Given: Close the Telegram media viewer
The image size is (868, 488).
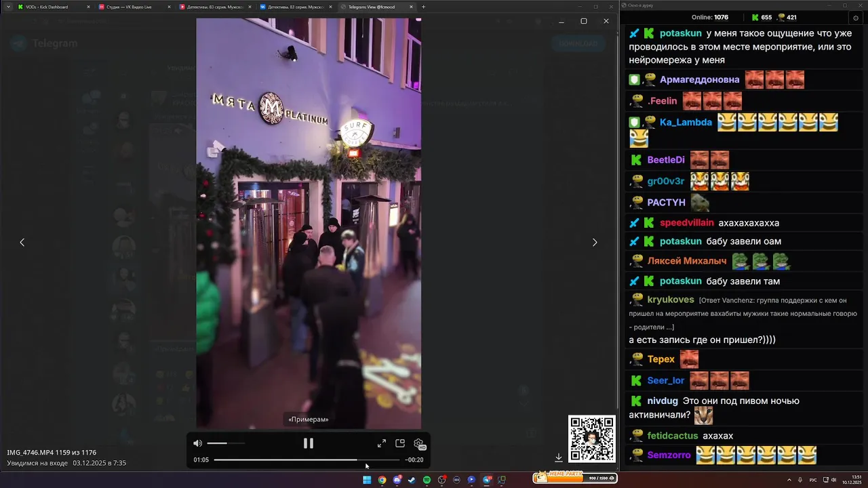Looking at the screenshot, I should tap(606, 21).
